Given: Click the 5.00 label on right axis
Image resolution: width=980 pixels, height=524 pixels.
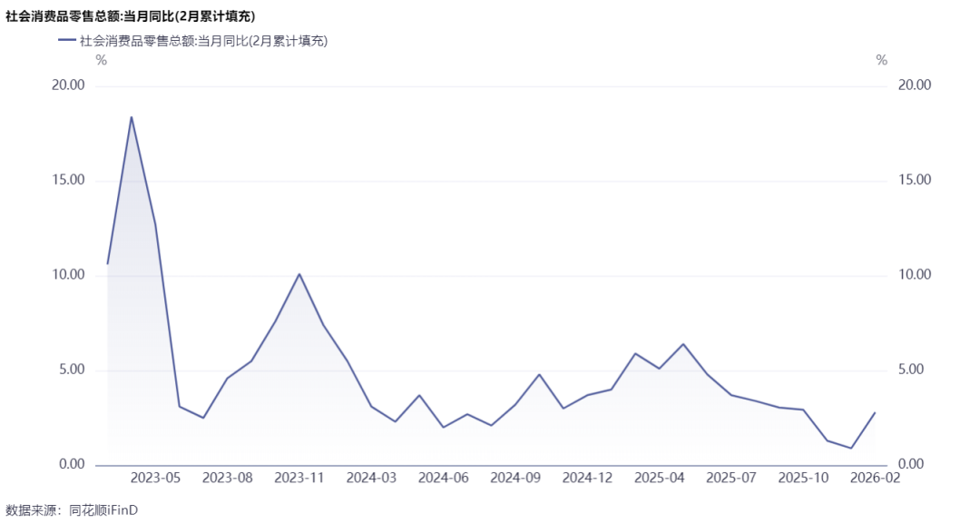Looking at the screenshot, I should point(911,370).
